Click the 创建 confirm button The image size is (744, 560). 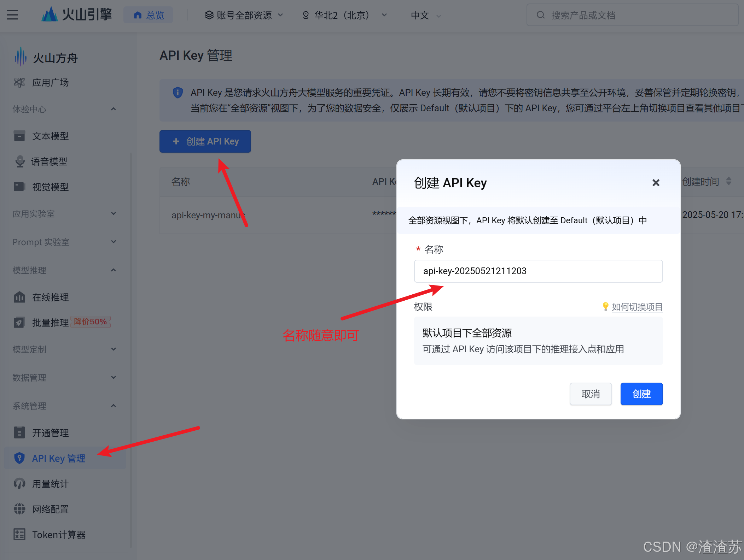pyautogui.click(x=641, y=394)
